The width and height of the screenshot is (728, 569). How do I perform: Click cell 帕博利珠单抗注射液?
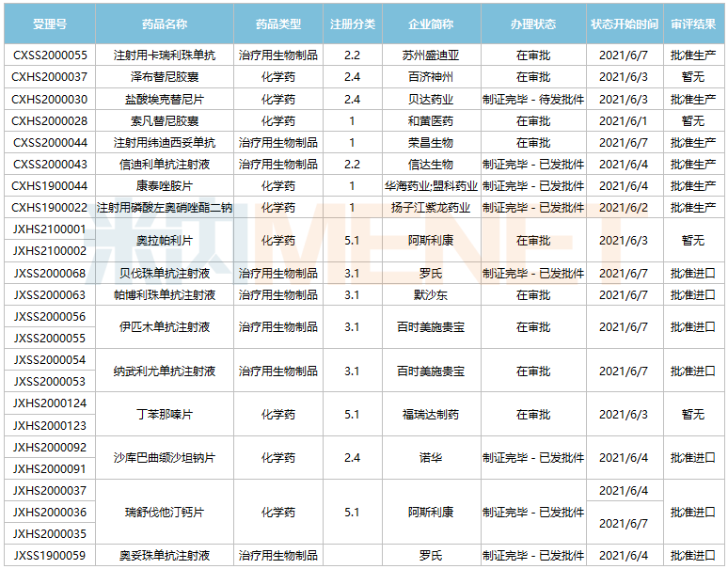click(165, 294)
